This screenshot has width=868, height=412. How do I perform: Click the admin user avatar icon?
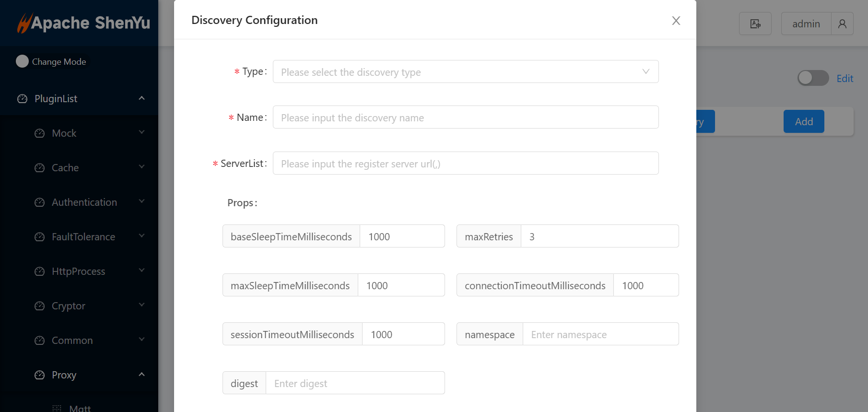click(x=842, y=24)
